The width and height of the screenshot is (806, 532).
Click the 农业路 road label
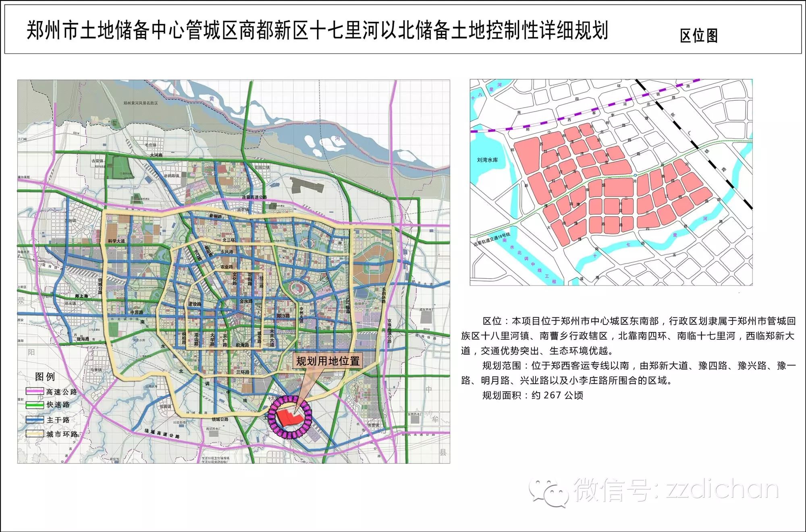pos(227,267)
